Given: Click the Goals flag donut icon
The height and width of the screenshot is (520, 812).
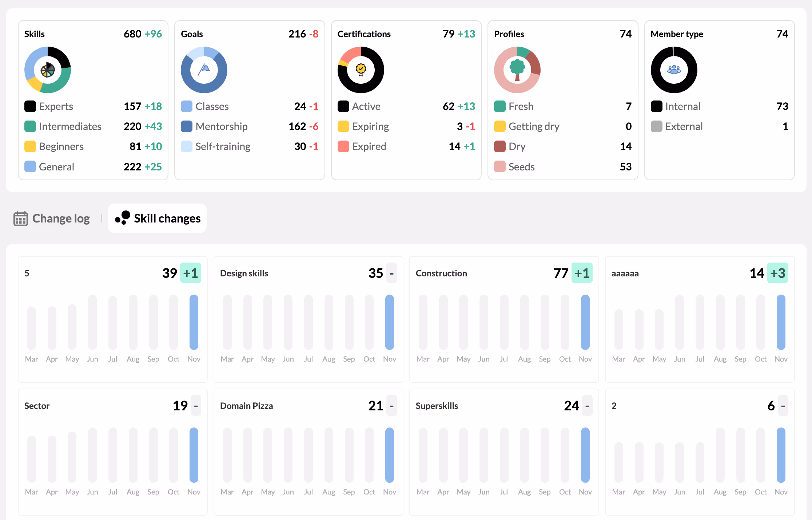Looking at the screenshot, I should [204, 69].
